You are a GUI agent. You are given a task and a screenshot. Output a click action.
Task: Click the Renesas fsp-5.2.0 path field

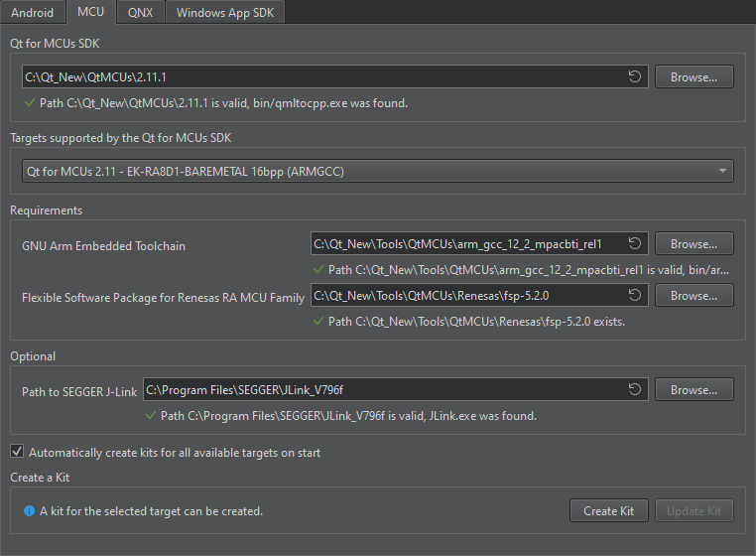pyautogui.click(x=466, y=295)
